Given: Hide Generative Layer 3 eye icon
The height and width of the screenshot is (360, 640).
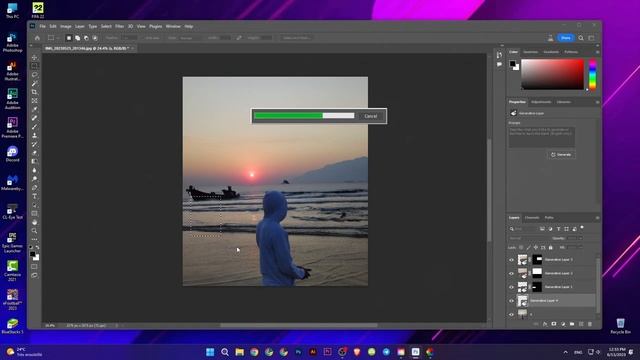Looking at the screenshot, I should coord(511,260).
